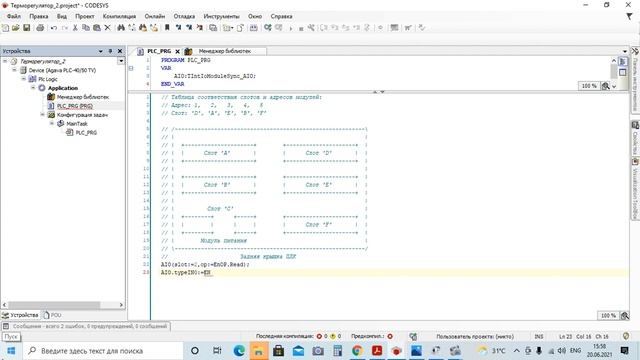Image resolution: width=640 pixels, height=360 pixels.
Task: Collapse the Plc Logic node
Action: pyautogui.click(x=24, y=79)
